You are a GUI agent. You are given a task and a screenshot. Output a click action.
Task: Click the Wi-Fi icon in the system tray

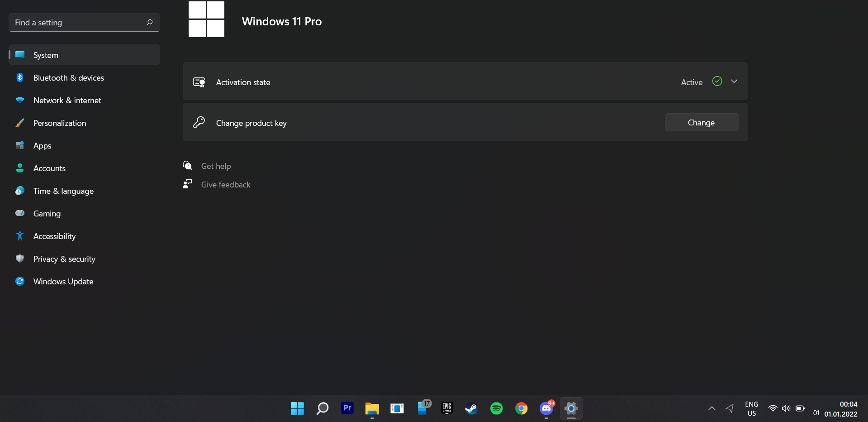tap(773, 408)
